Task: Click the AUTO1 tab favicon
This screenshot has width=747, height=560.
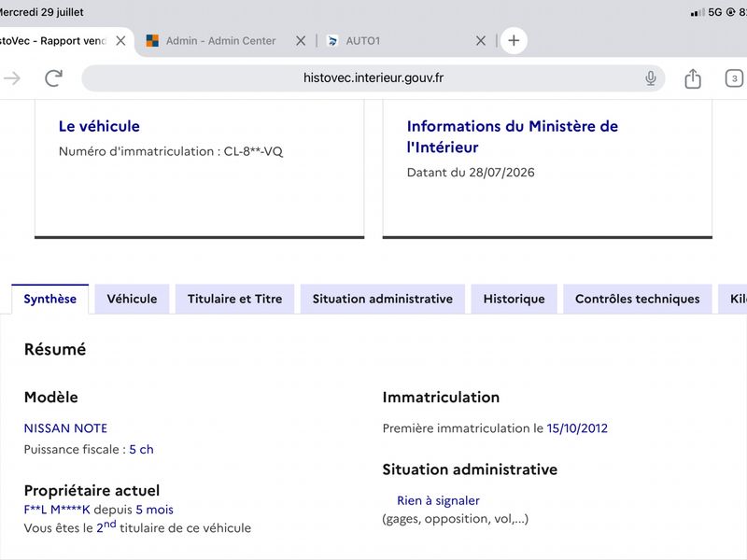Action: click(x=332, y=41)
